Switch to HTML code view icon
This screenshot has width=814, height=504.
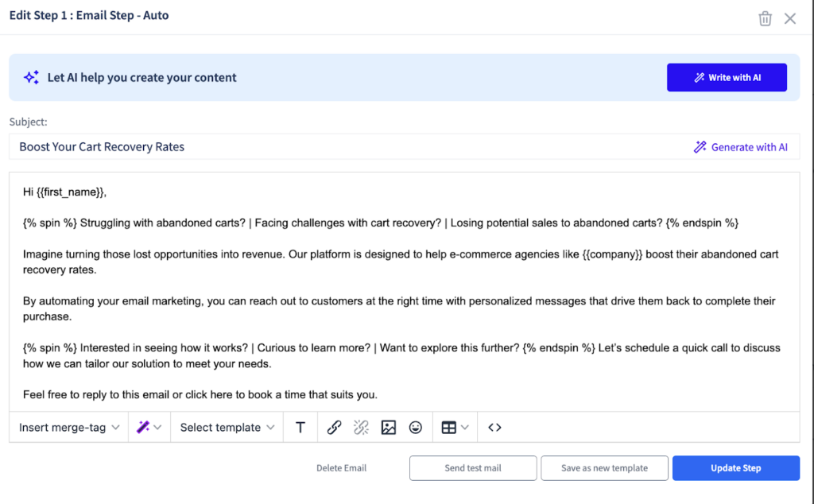494,427
